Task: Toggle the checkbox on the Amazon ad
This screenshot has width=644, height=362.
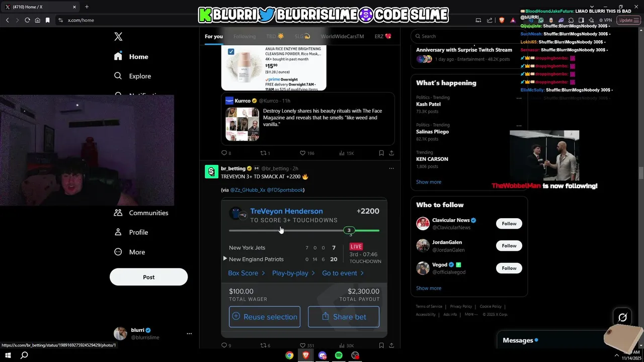Action: (231, 51)
